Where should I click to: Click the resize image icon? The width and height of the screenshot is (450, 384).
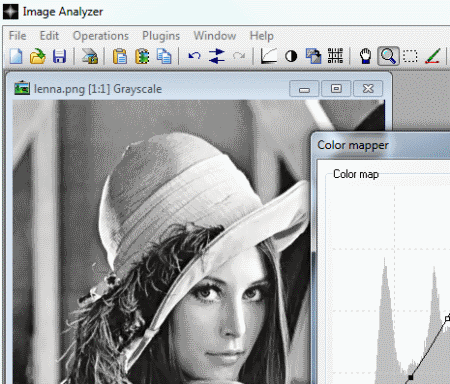coord(313,56)
